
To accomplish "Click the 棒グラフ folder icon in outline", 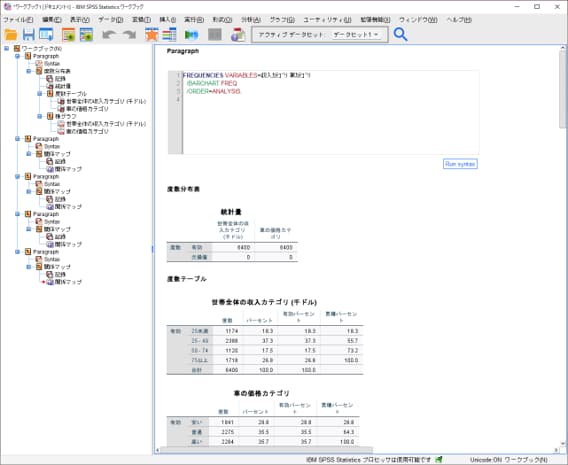I will point(50,116).
